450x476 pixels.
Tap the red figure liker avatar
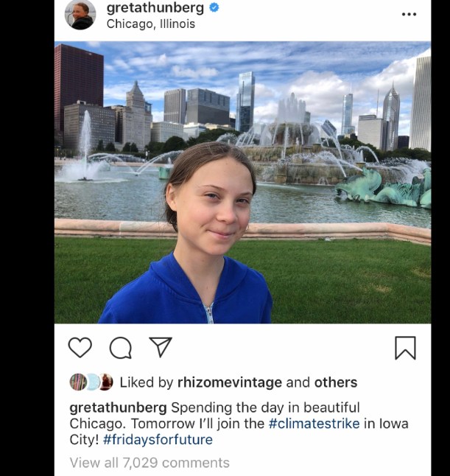tap(106, 382)
